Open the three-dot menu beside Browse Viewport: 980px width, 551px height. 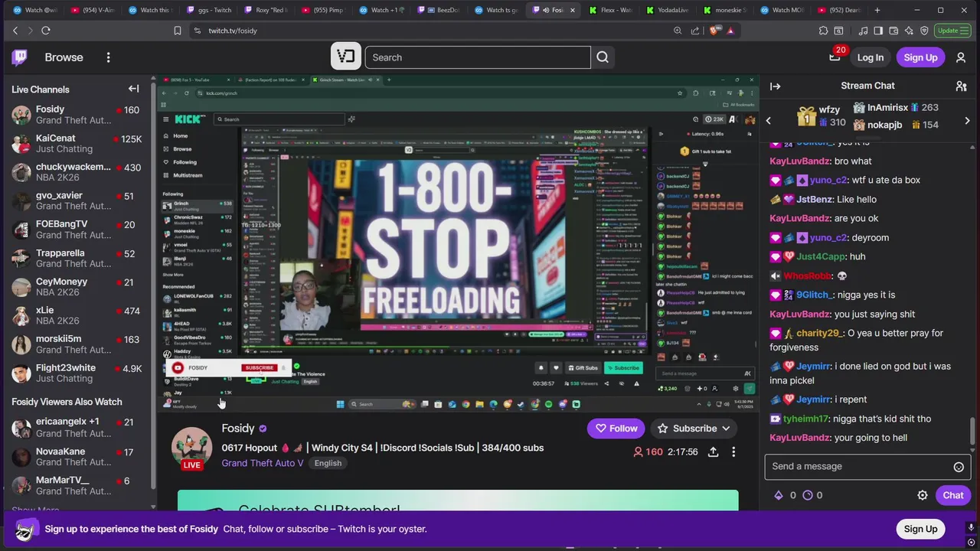pos(108,57)
